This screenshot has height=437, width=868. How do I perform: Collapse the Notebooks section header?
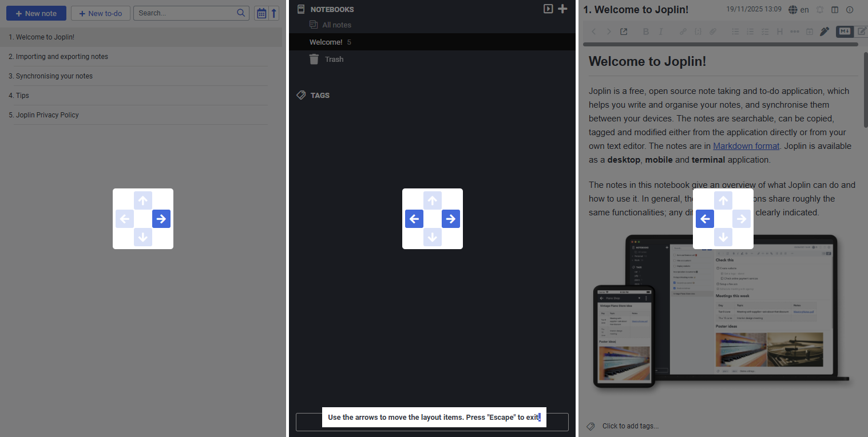[332, 9]
